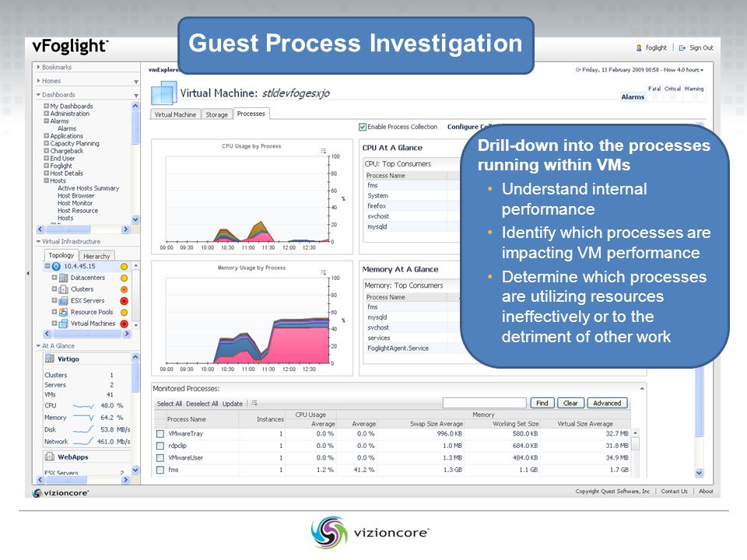Screen dimensions: 747x560
Task: Expand the Datacenters tree node
Action: point(54,277)
